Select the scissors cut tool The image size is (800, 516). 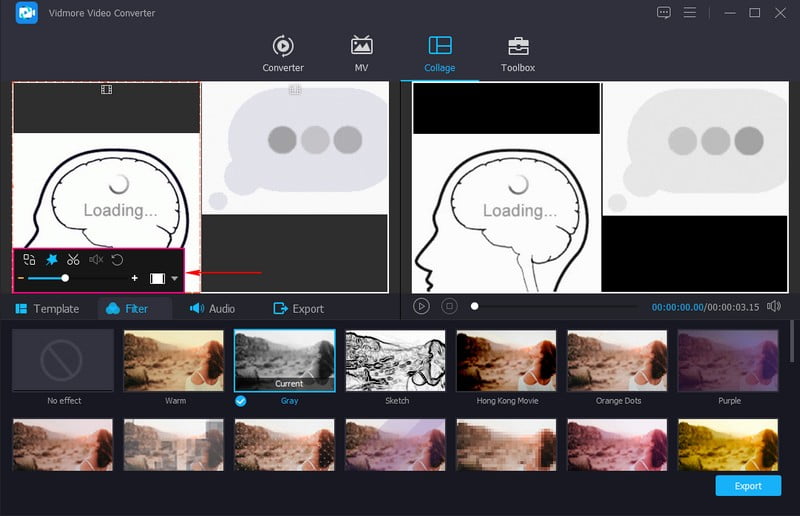tap(73, 260)
